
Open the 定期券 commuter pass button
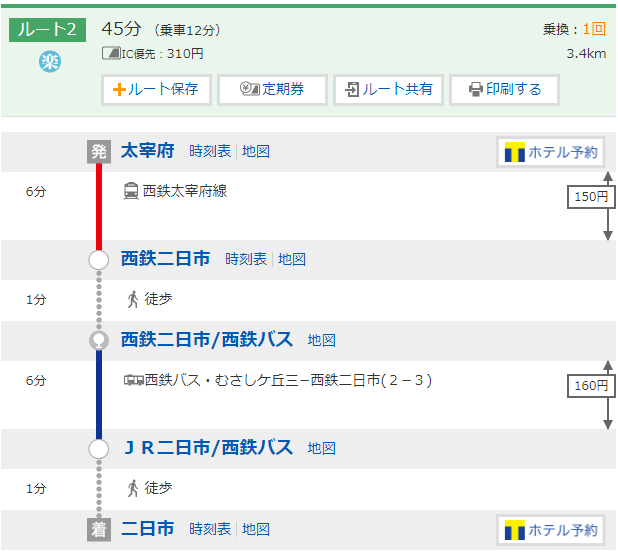tap(272, 89)
